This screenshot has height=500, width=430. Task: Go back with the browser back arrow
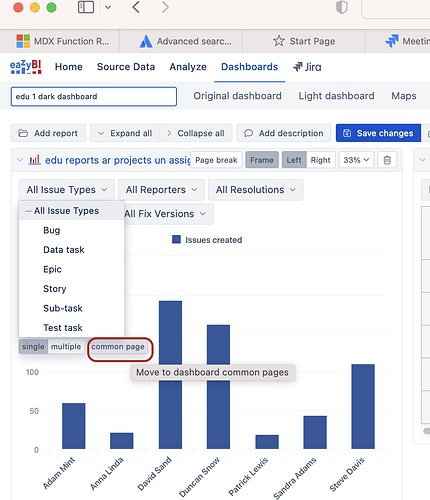tap(136, 7)
